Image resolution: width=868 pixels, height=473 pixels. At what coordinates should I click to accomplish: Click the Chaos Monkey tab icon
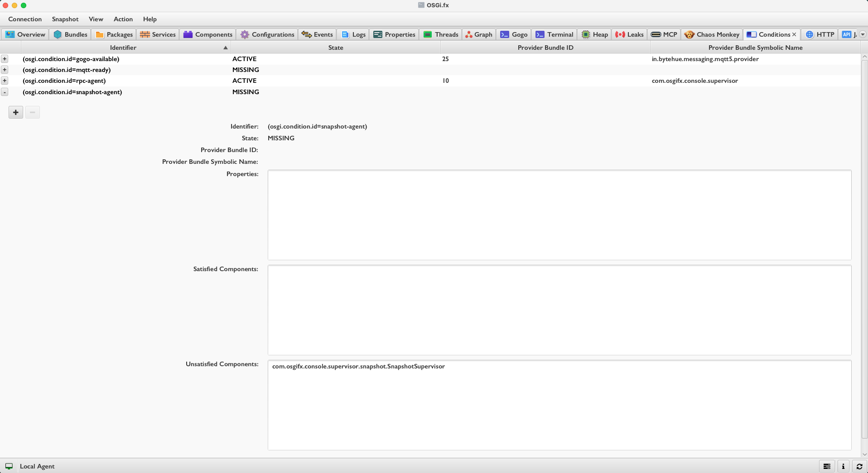(689, 34)
